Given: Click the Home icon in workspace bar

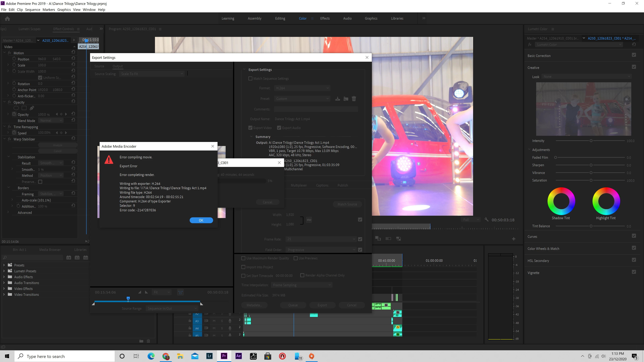Looking at the screenshot, I should pos(7,18).
